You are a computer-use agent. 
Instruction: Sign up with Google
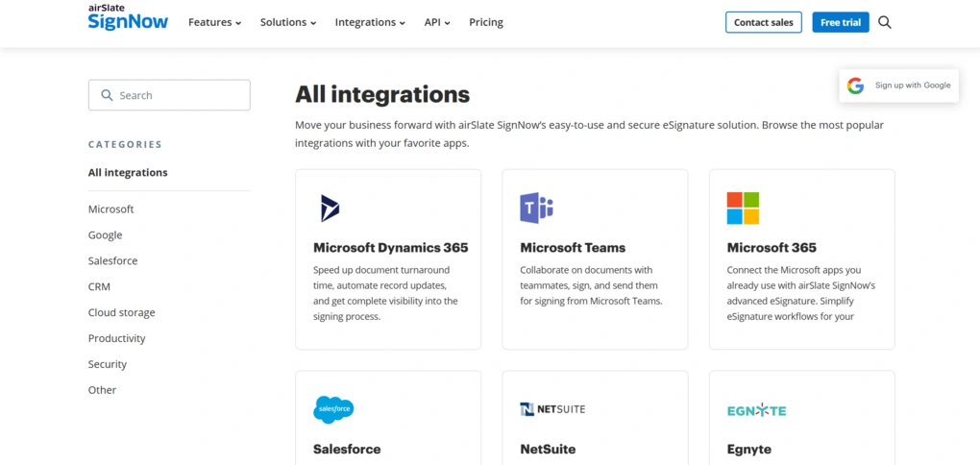coord(898,86)
